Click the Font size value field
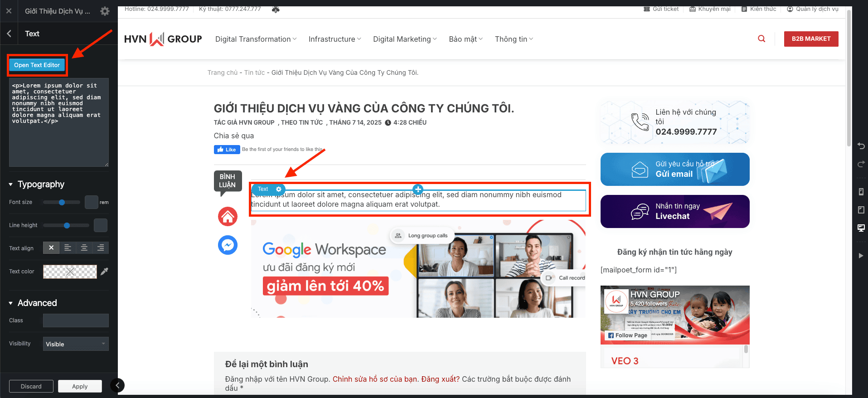This screenshot has height=398, width=868. coord(92,202)
